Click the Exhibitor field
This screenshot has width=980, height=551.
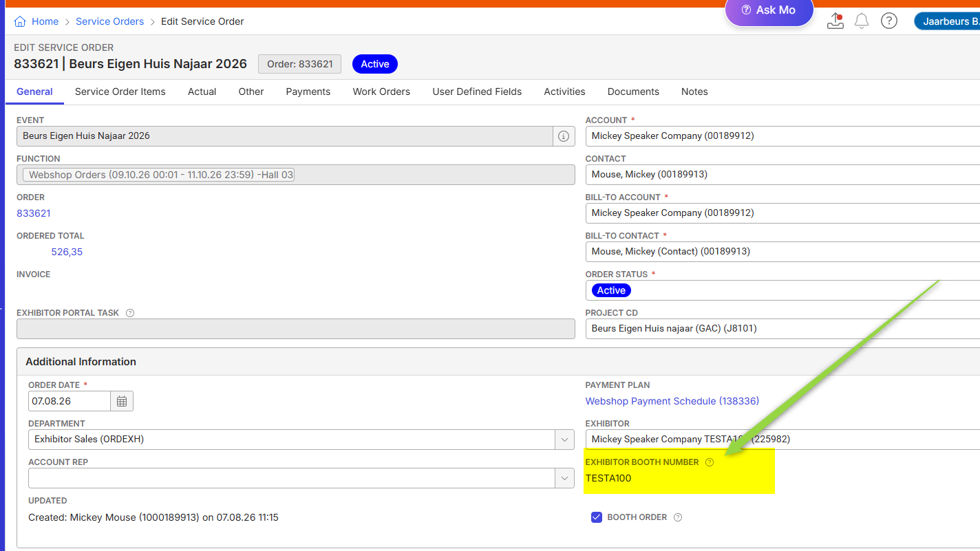pos(782,440)
